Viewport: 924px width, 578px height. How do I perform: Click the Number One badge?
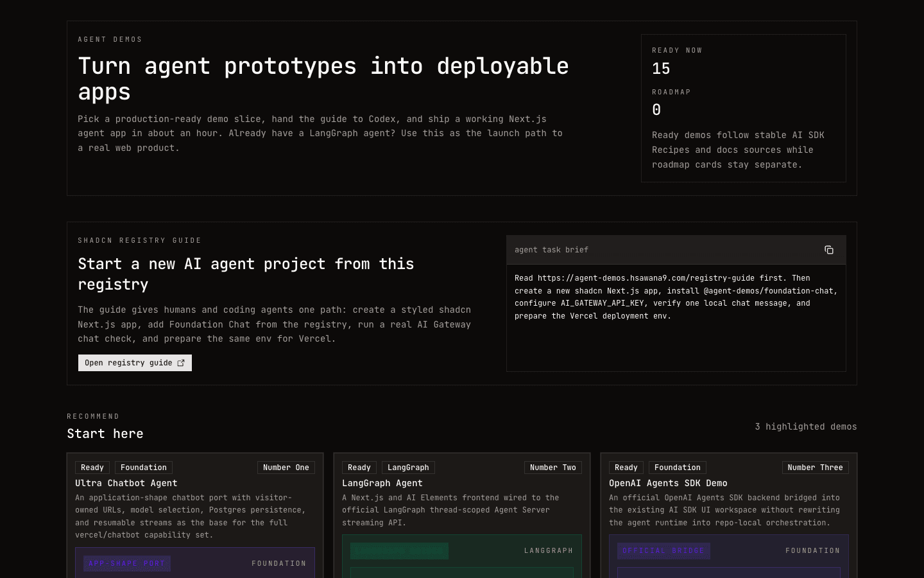pyautogui.click(x=286, y=468)
